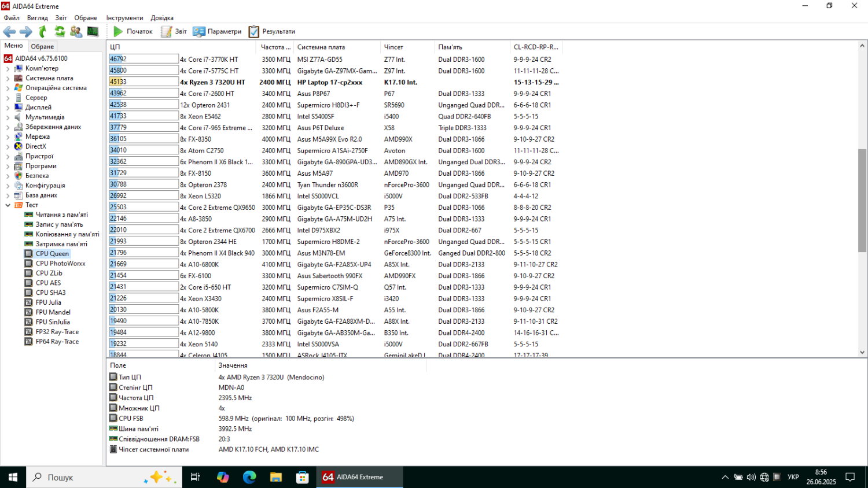Start the benchmark with Початок button
Viewport: 868px width, 488px height.
[x=133, y=32]
